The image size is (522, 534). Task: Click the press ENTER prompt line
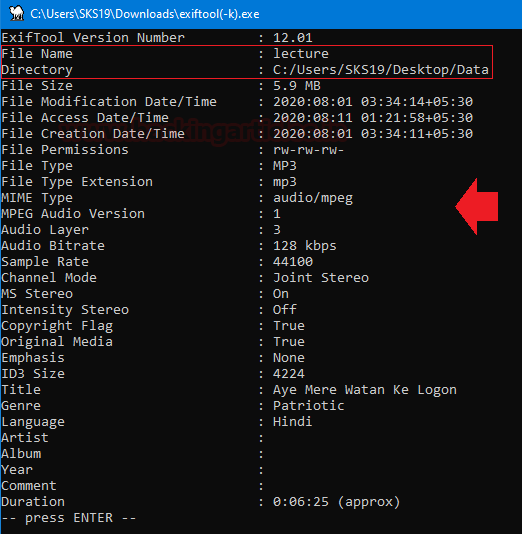click(x=68, y=518)
